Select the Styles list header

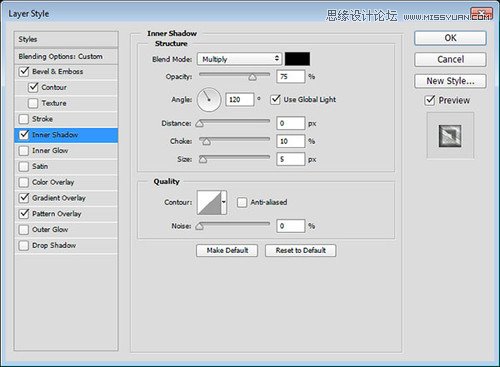(66, 39)
